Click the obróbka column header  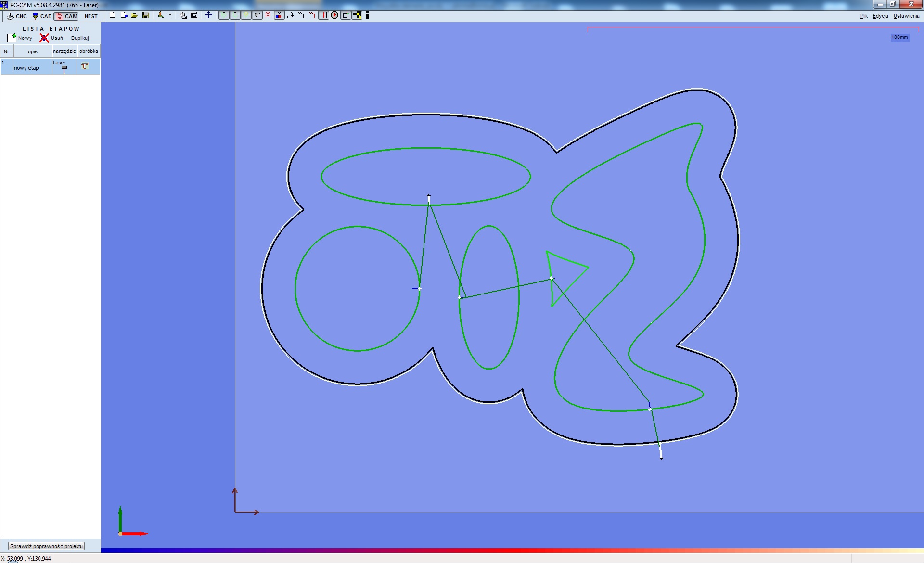89,51
